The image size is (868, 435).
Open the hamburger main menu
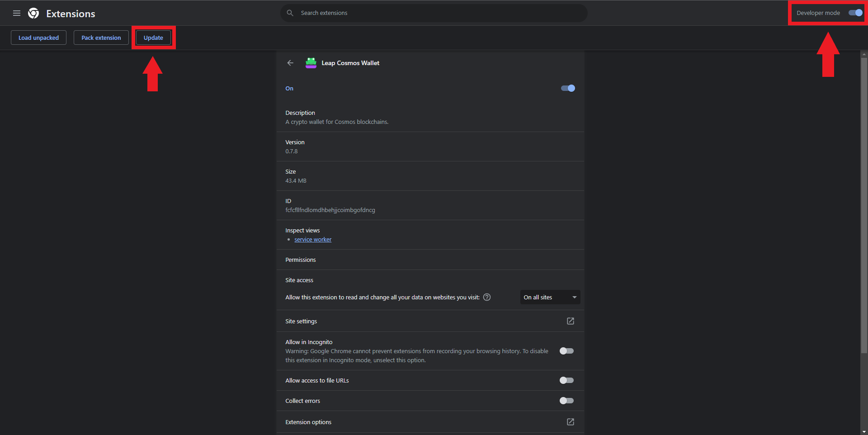click(x=17, y=13)
